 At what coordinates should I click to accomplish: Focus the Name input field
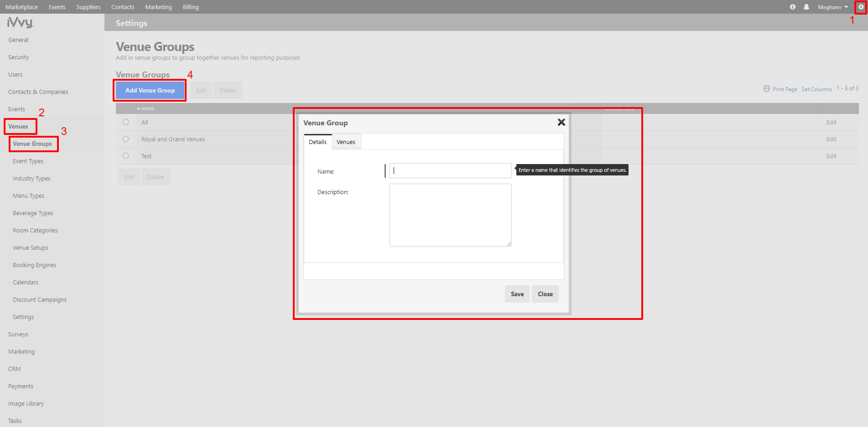click(450, 170)
